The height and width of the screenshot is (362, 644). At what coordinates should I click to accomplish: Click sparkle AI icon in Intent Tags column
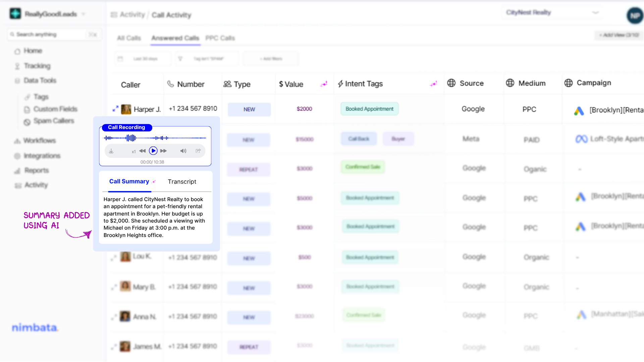(x=433, y=84)
